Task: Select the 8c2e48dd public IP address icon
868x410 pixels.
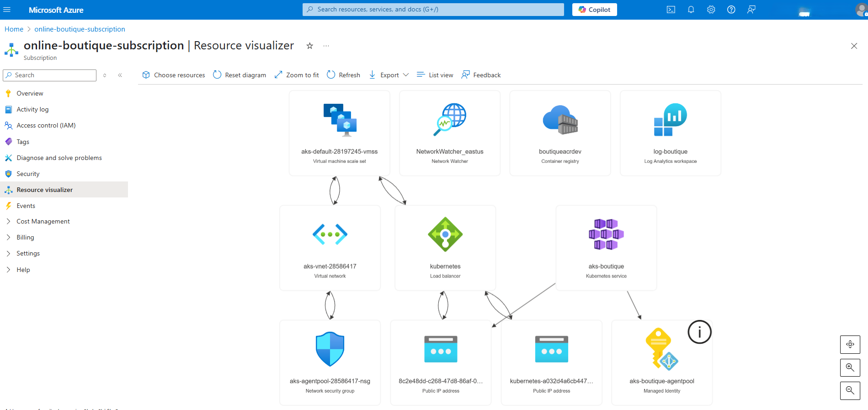Action: pos(441,349)
